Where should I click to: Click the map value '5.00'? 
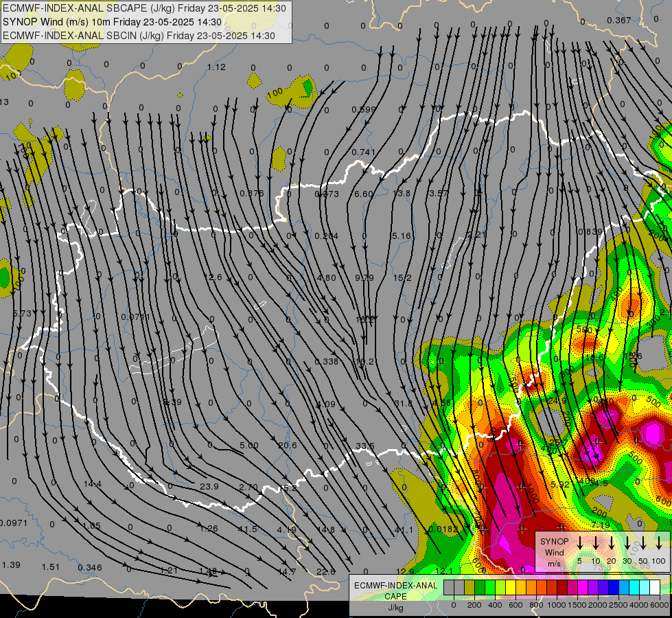pyautogui.click(x=248, y=445)
